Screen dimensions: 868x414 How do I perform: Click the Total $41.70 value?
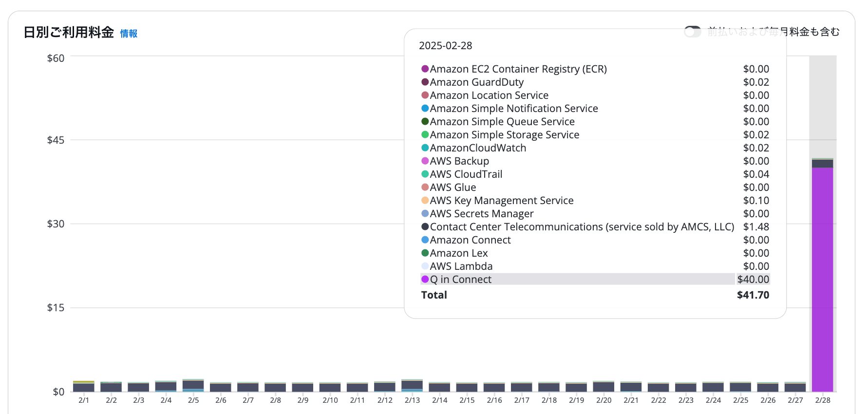[x=753, y=295]
